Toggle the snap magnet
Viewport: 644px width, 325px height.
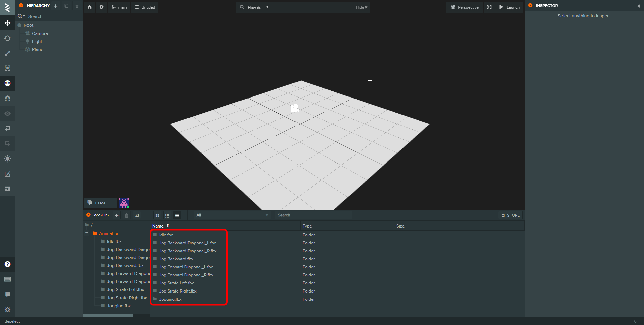(7, 99)
